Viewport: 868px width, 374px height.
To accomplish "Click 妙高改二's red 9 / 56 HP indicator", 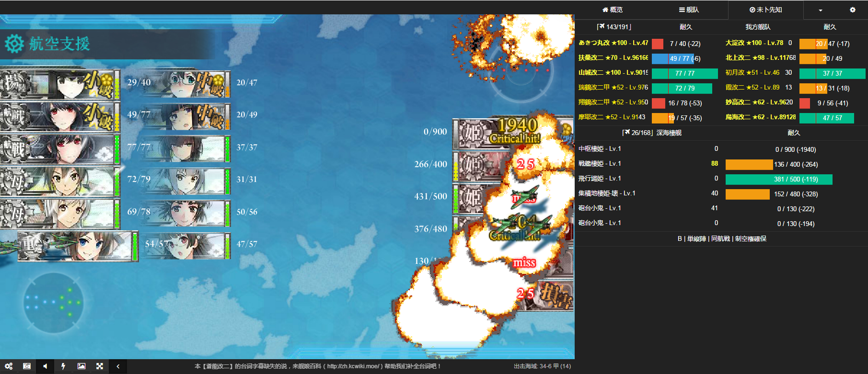I will (x=805, y=103).
